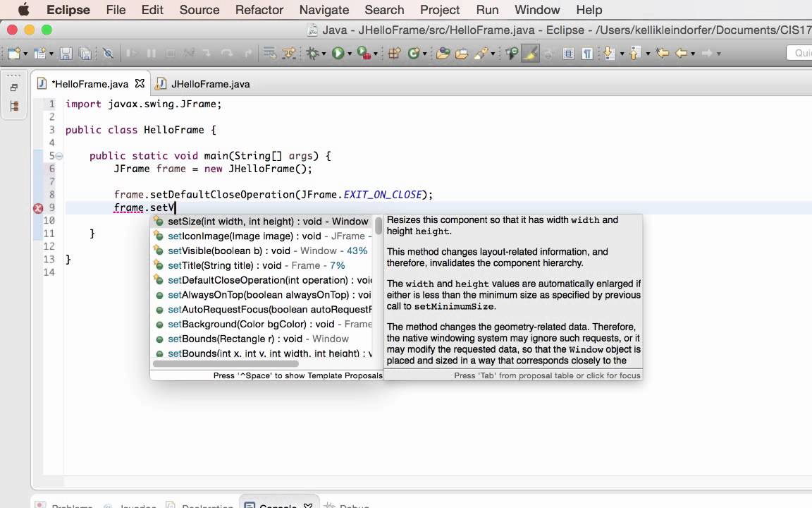Open the New Java Class dropdown arrow
The height and width of the screenshot is (508, 812).
[x=424, y=54]
